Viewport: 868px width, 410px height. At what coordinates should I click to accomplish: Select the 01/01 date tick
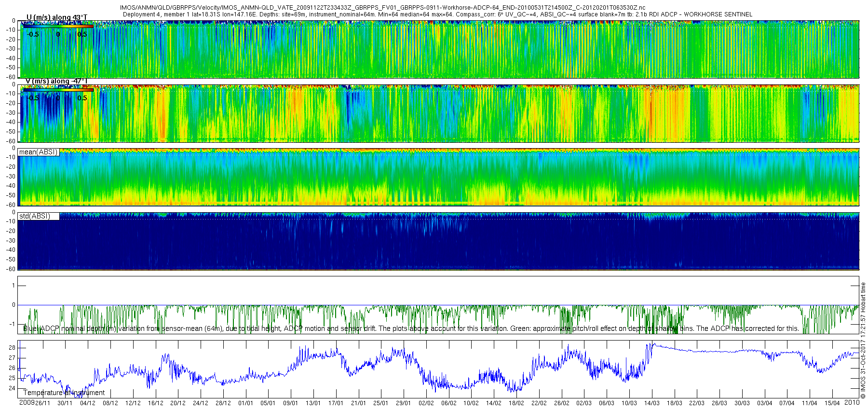tap(245, 403)
